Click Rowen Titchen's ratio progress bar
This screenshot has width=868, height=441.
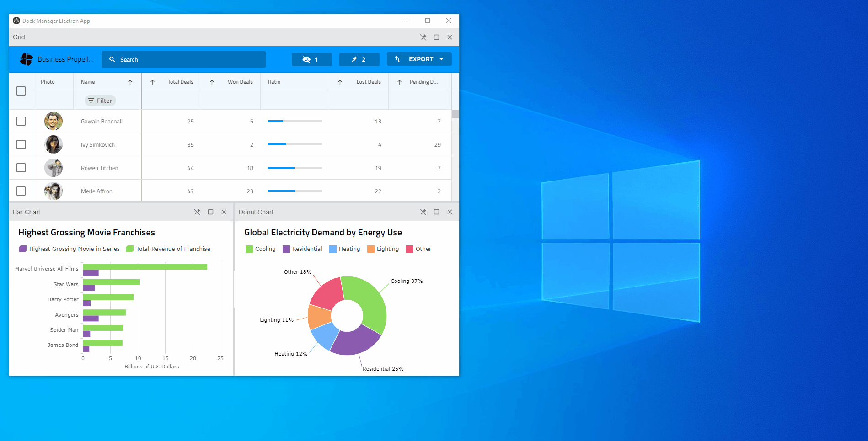pyautogui.click(x=295, y=168)
